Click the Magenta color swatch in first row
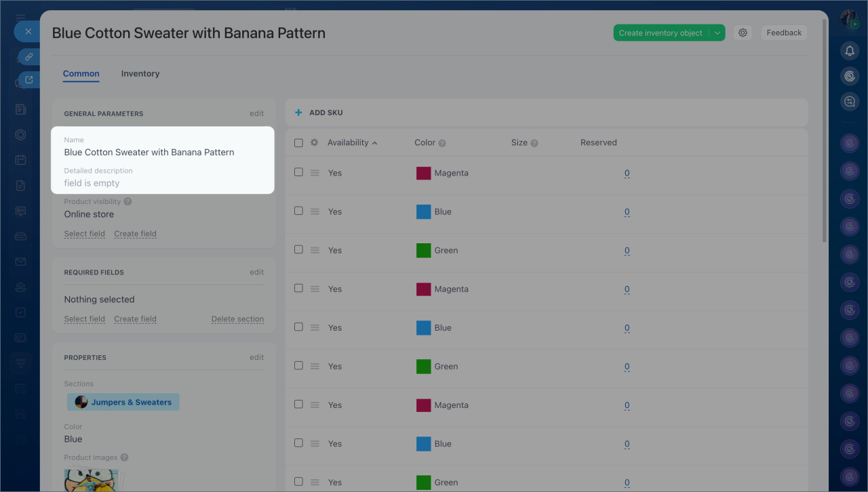This screenshot has height=492, width=868. (x=424, y=173)
